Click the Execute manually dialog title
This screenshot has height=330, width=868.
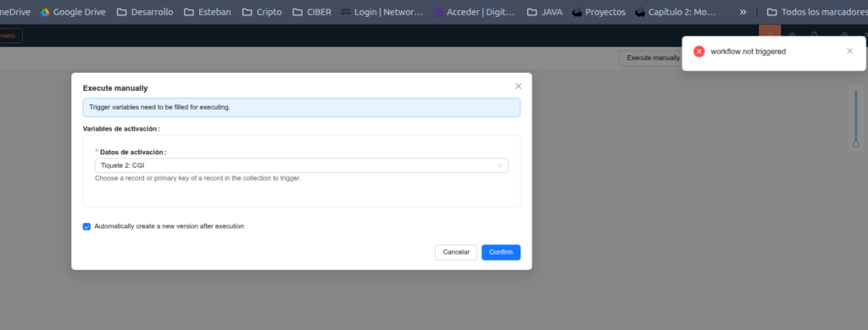[115, 88]
